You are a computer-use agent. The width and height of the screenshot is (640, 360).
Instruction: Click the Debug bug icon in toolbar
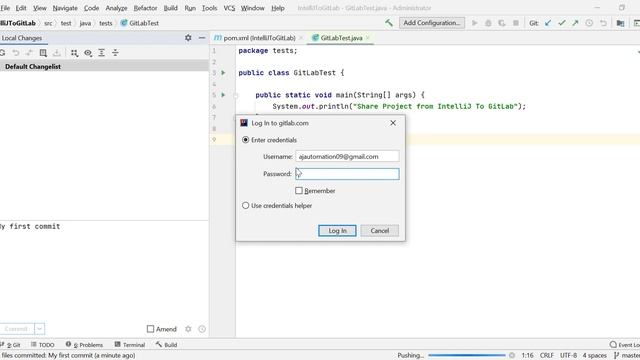coord(488,23)
